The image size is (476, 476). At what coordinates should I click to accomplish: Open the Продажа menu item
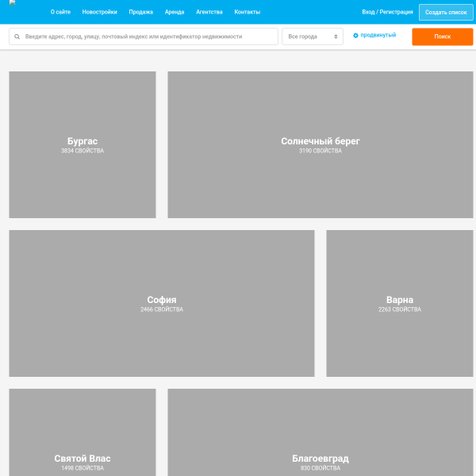(141, 12)
